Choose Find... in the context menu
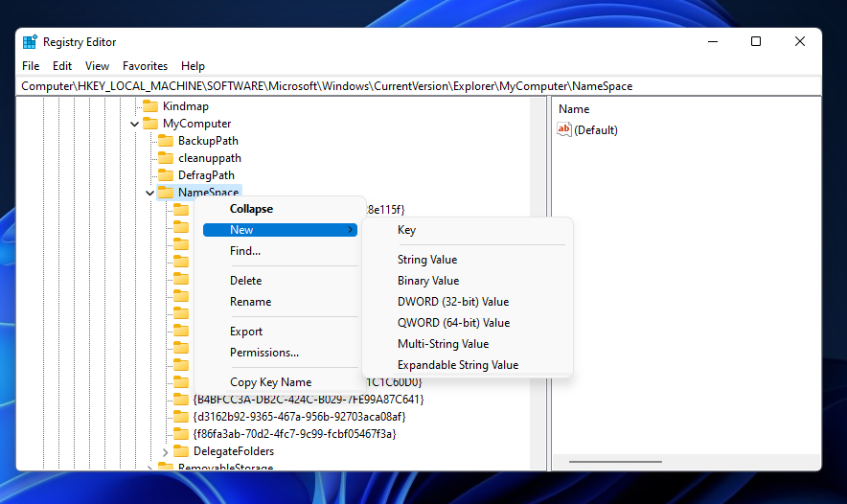This screenshot has height=504, width=847. tap(280, 251)
